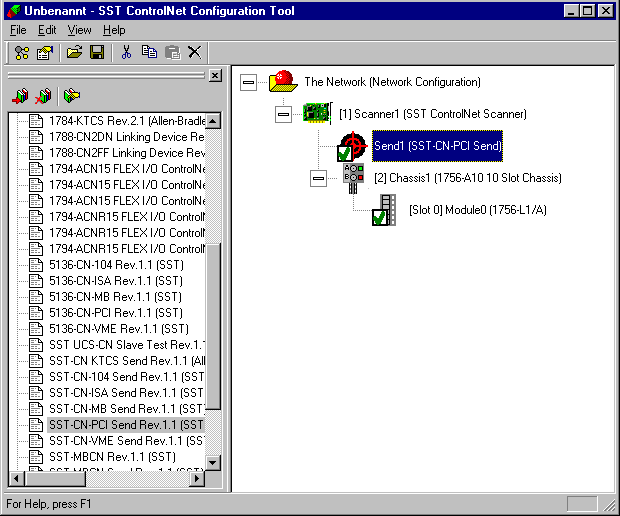Click the Save floppy disk icon
620x516 pixels.
[x=97, y=53]
